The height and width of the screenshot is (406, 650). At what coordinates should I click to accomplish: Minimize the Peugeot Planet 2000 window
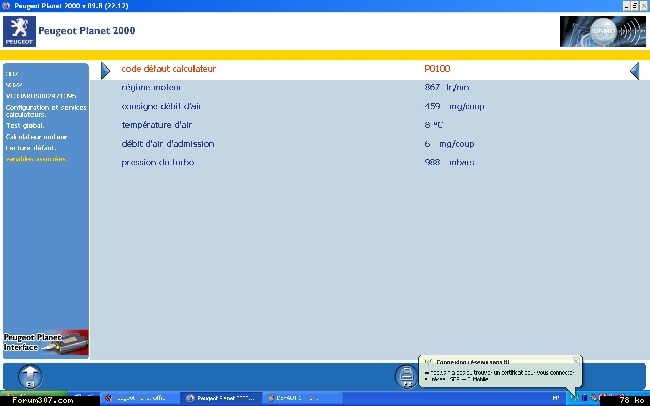(626, 6)
